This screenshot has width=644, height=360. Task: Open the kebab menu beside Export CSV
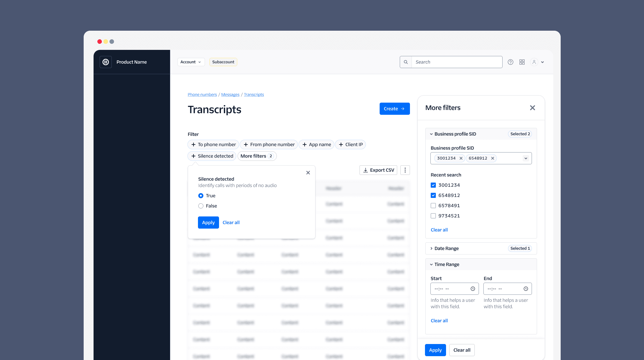(405, 170)
